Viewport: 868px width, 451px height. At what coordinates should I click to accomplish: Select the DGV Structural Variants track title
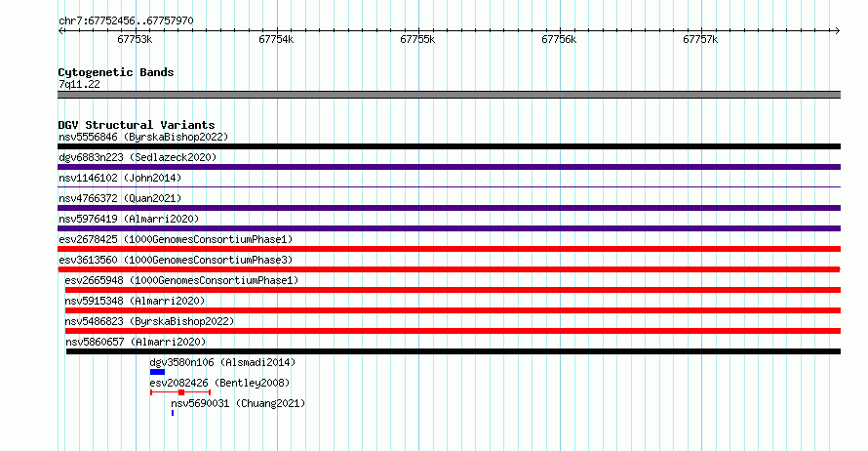point(137,125)
